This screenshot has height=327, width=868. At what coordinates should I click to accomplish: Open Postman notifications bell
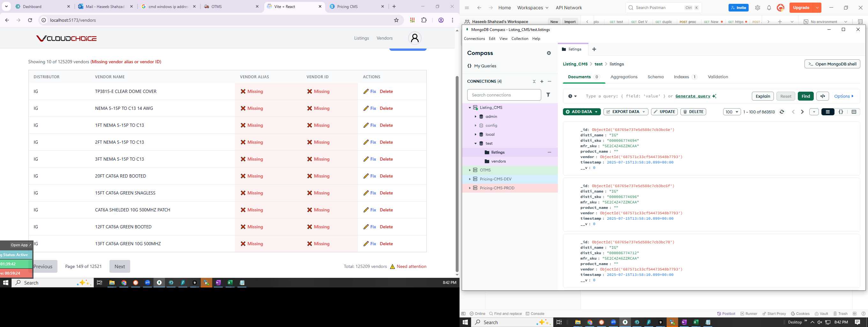point(769,8)
